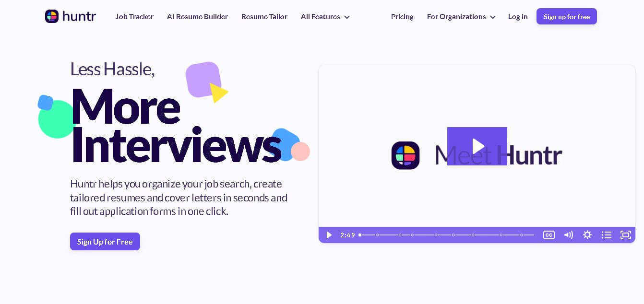The height and width of the screenshot is (304, 644).
Task: Open the video settings gear
Action: click(587, 235)
